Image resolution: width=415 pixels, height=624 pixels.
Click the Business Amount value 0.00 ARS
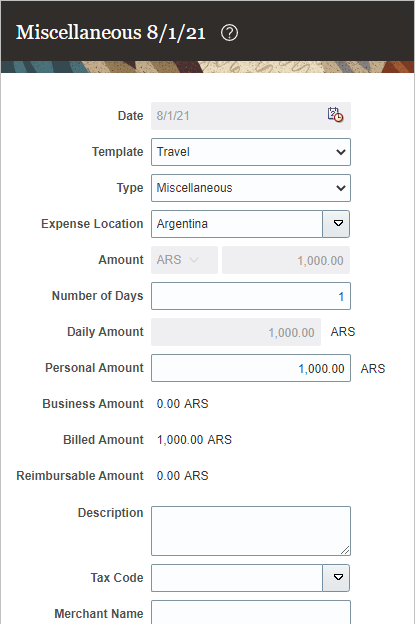click(183, 404)
